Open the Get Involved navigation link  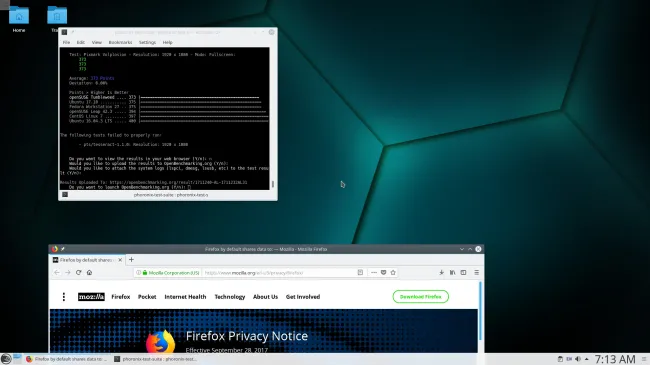tap(303, 297)
